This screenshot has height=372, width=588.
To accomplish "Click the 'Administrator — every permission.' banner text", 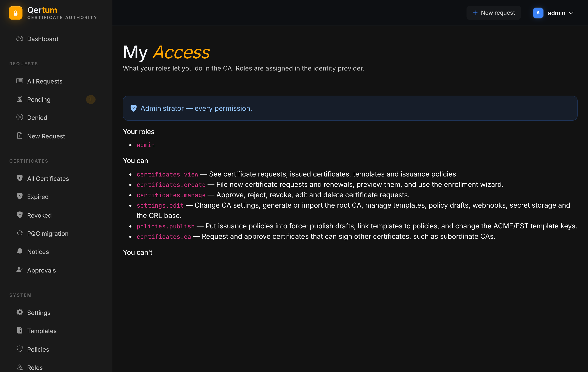I will [196, 108].
